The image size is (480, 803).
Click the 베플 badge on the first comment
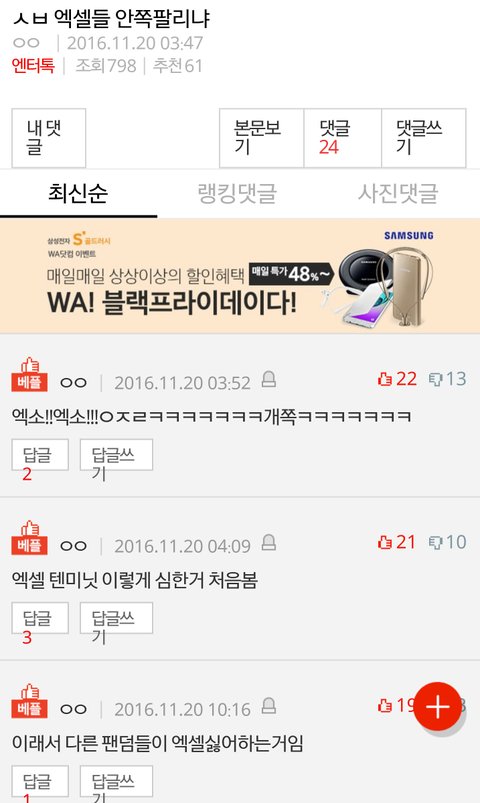(x=30, y=375)
